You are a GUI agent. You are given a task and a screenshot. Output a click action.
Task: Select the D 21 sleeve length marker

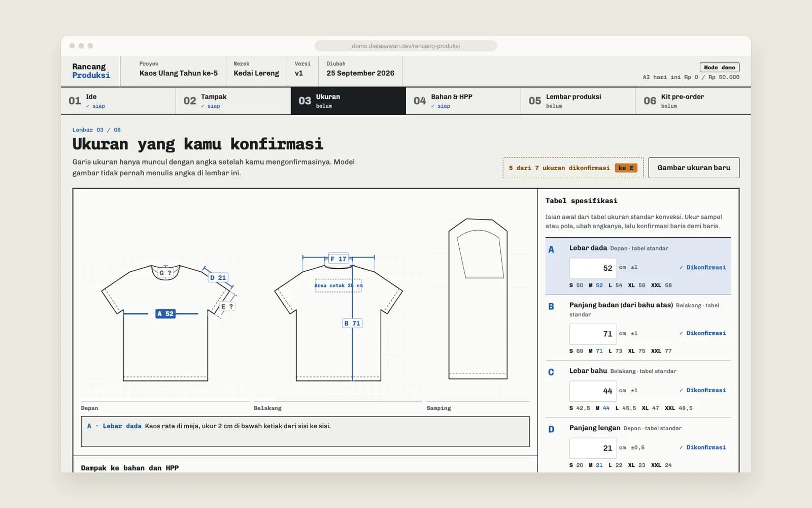218,277
